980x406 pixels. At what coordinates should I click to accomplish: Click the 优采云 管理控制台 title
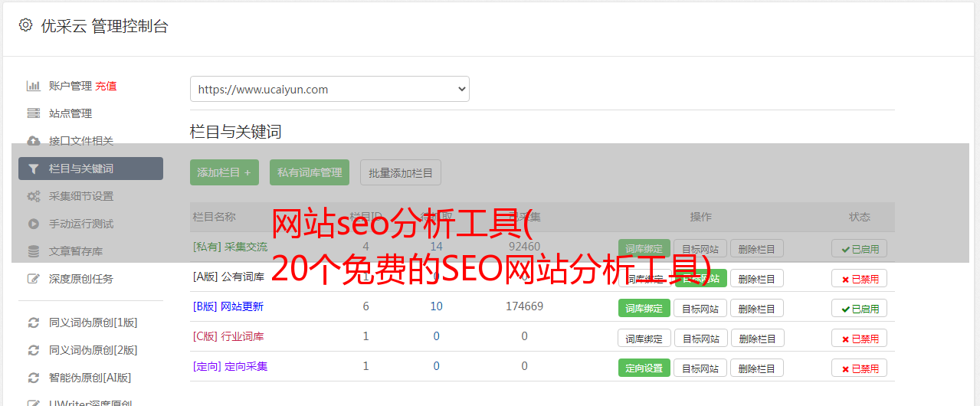[104, 26]
